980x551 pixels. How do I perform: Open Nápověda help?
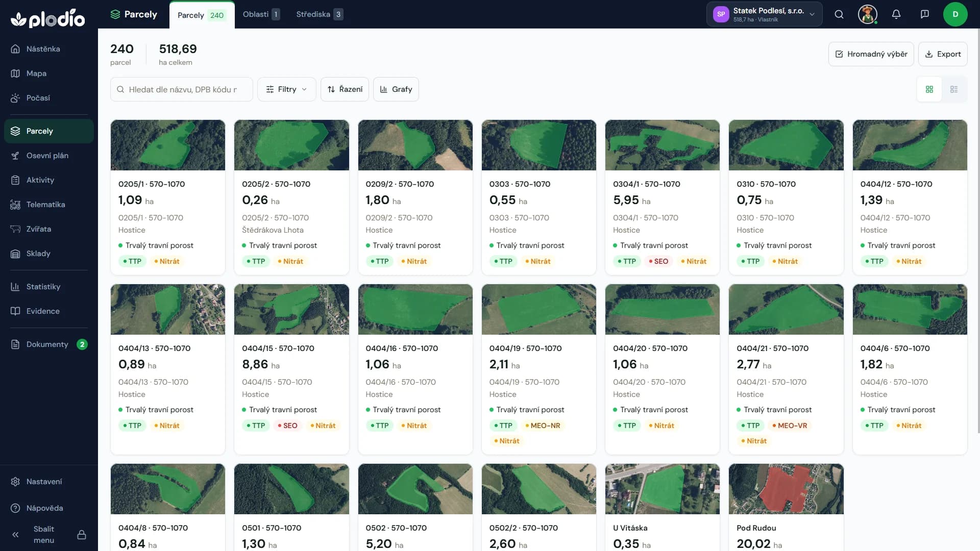[x=49, y=508]
